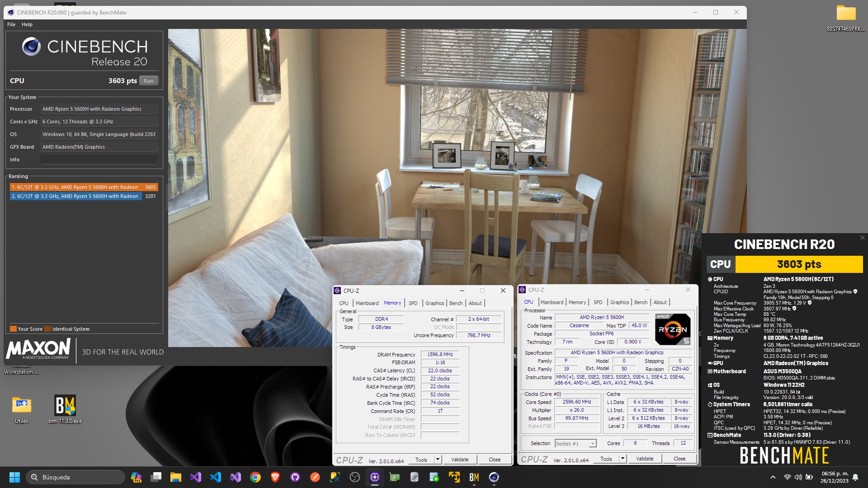Open the Help menu in Cinebench

[27, 24]
